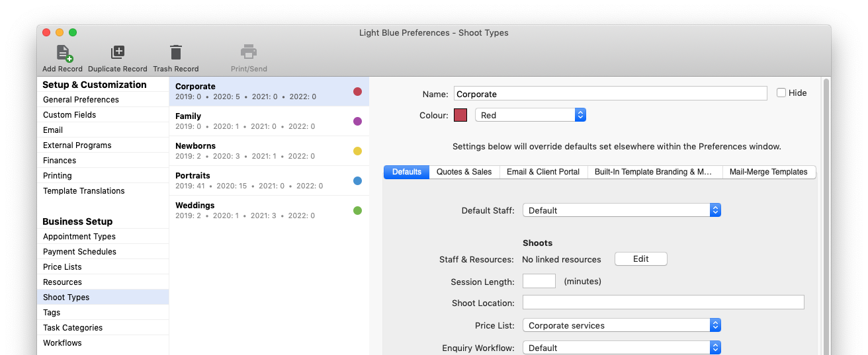The width and height of the screenshot is (868, 355).
Task: Switch to the Quotes & Sales tab
Action: (x=464, y=172)
